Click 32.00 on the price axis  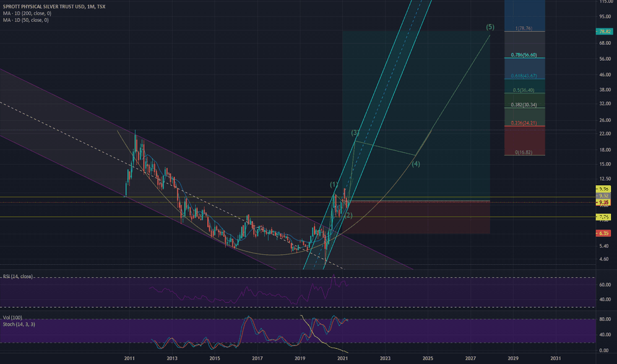tap(605, 103)
